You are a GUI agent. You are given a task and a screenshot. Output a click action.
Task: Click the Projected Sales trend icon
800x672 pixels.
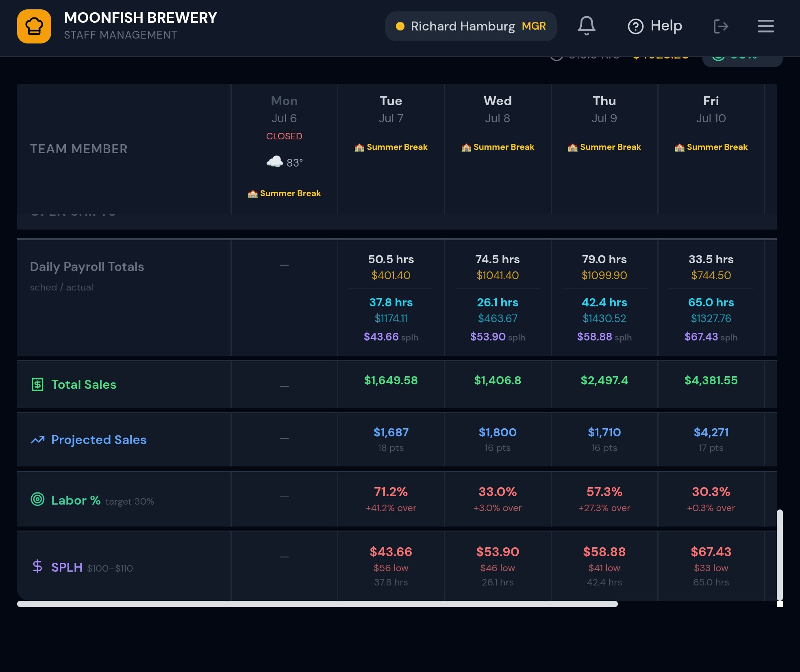pyautogui.click(x=37, y=440)
